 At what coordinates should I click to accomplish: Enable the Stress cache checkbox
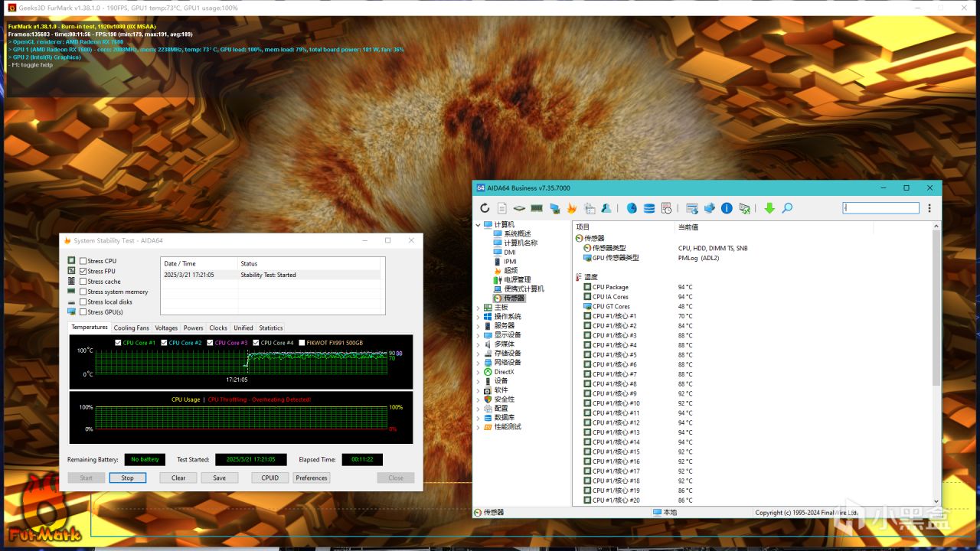pos(83,282)
